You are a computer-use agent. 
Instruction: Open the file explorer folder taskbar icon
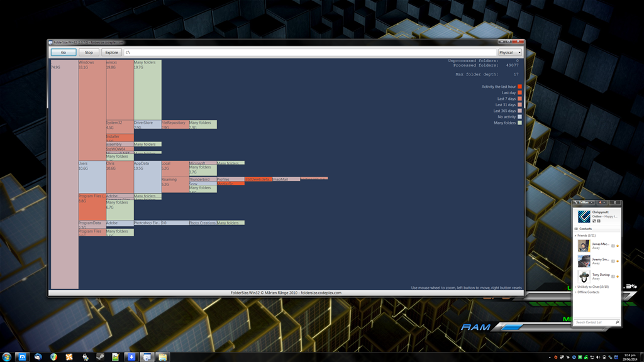click(x=162, y=356)
